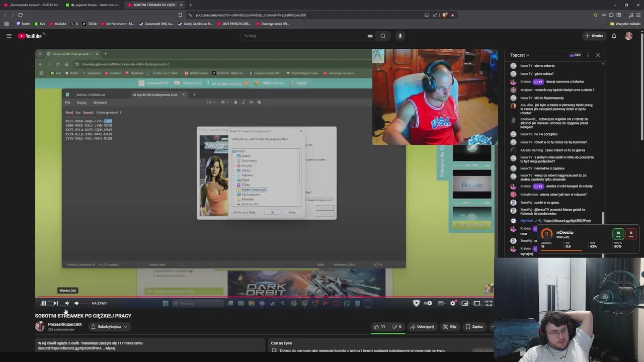Open the Brave Shields lion icon
The height and width of the screenshot is (362, 644).
click(445, 15)
